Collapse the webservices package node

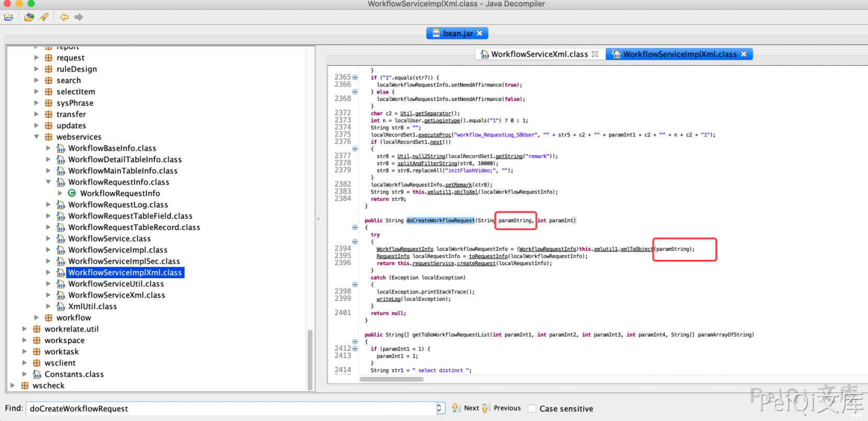[x=36, y=137]
